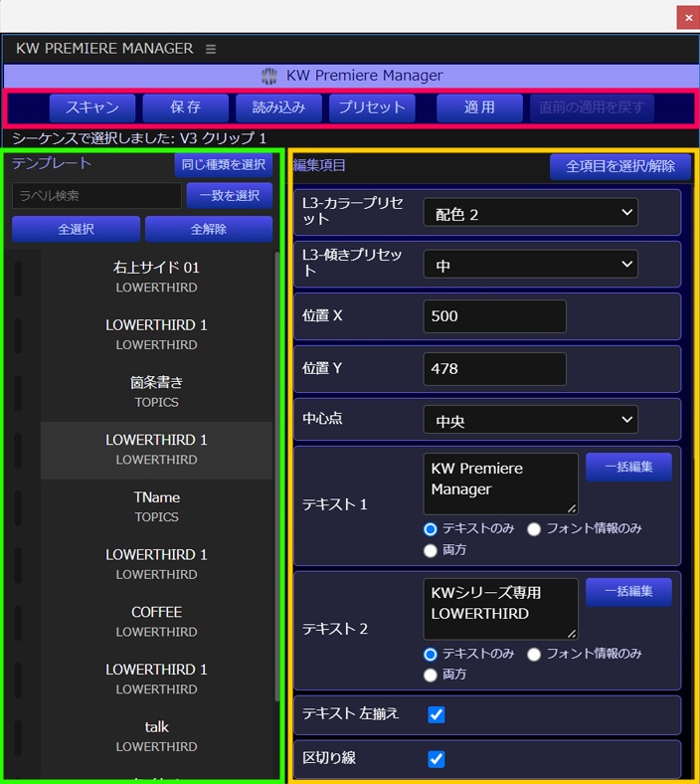
Task: Click the シーケンスで選択しました status message
Action: pyautogui.click(x=139, y=138)
